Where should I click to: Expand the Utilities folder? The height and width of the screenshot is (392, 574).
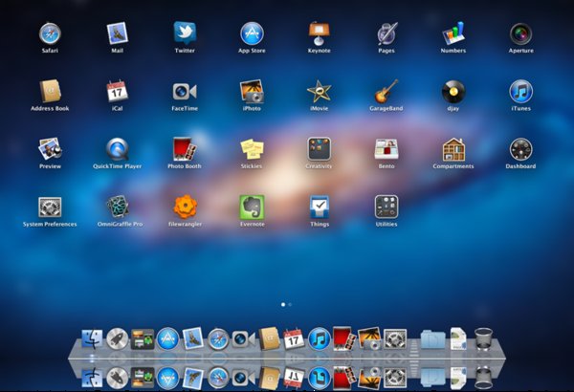pos(386,207)
